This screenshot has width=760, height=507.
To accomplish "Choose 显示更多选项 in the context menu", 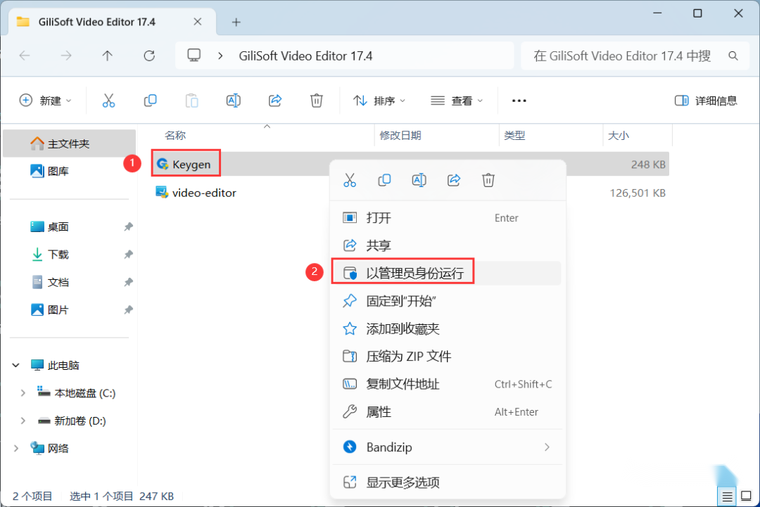I will click(446, 482).
